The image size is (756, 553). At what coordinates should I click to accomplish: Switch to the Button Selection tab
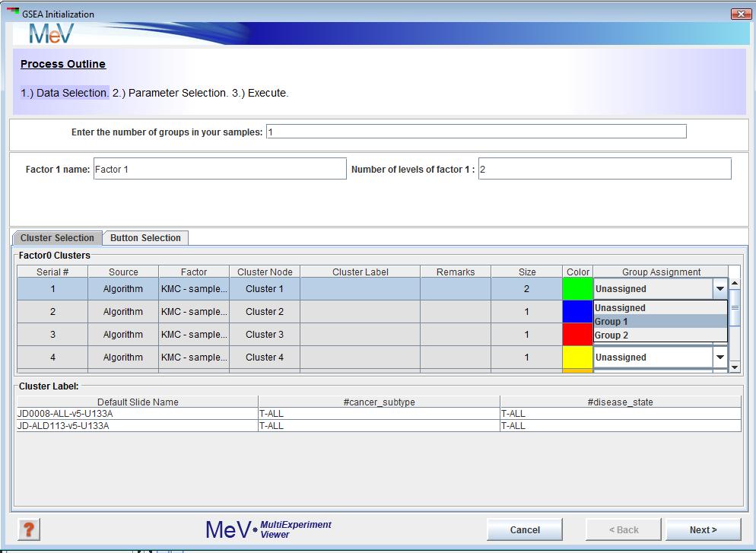pyautogui.click(x=145, y=238)
